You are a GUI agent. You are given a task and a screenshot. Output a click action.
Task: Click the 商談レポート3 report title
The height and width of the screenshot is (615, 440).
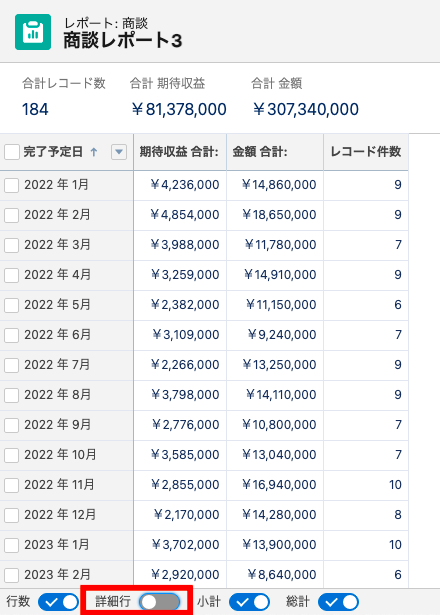coord(123,41)
